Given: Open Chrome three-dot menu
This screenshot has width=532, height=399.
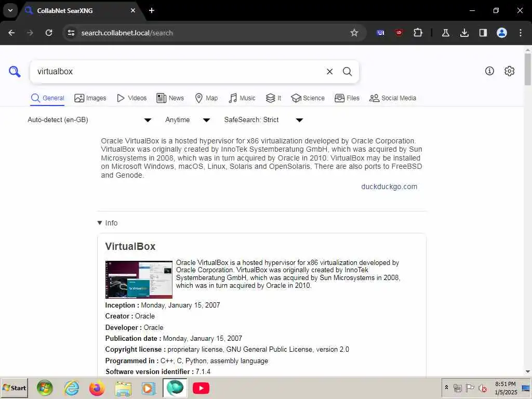Looking at the screenshot, I should [521, 33].
